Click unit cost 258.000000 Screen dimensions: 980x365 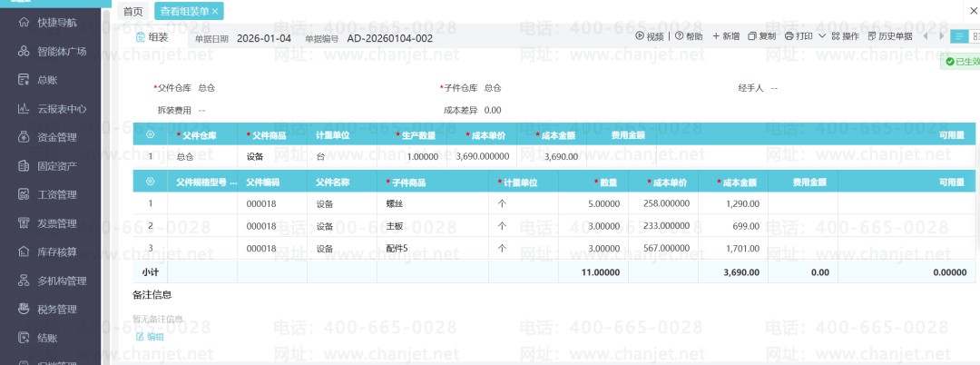tap(663, 203)
